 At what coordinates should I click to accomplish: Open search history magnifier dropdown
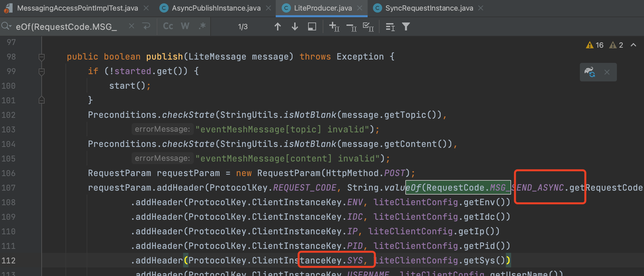(x=7, y=26)
